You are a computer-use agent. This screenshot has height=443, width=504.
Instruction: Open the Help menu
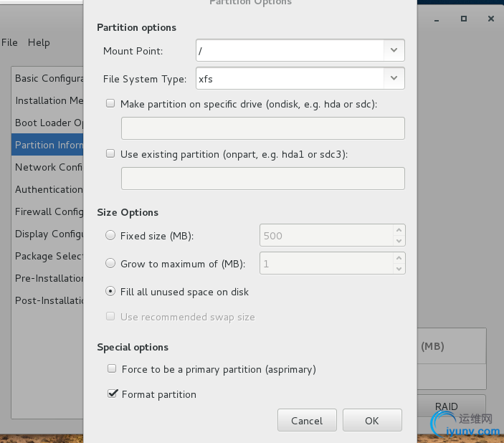(x=39, y=42)
